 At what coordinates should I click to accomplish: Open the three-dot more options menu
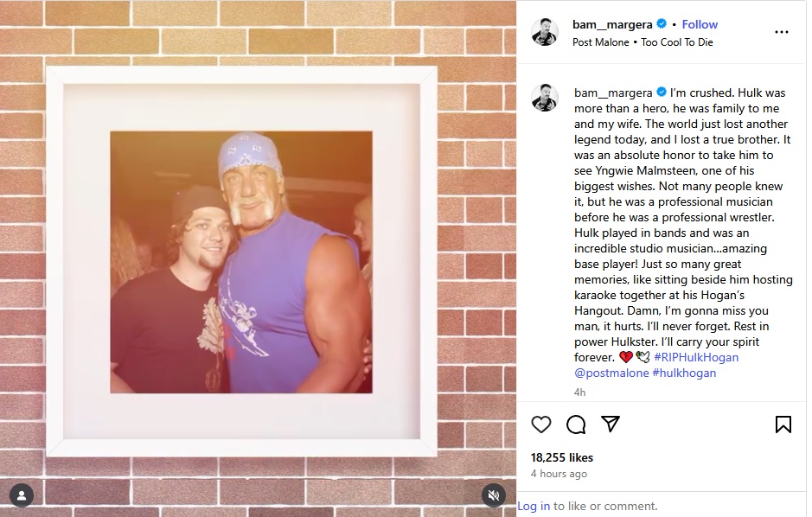pyautogui.click(x=782, y=32)
